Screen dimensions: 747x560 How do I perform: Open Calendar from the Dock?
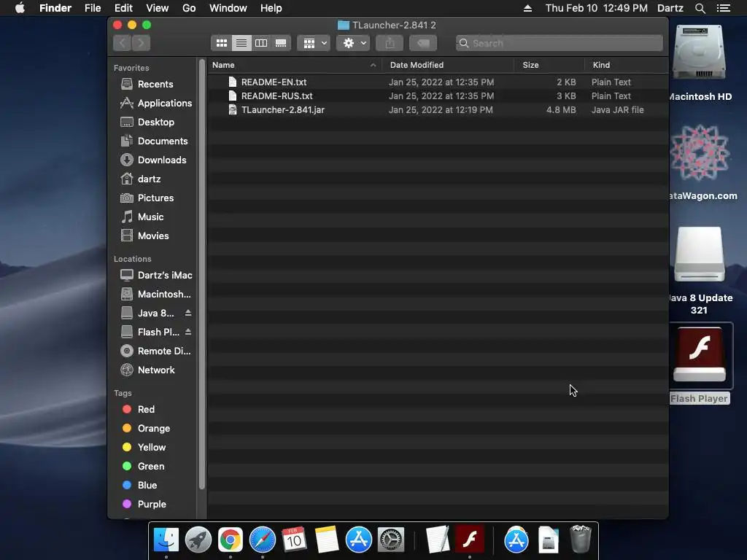[x=294, y=540]
